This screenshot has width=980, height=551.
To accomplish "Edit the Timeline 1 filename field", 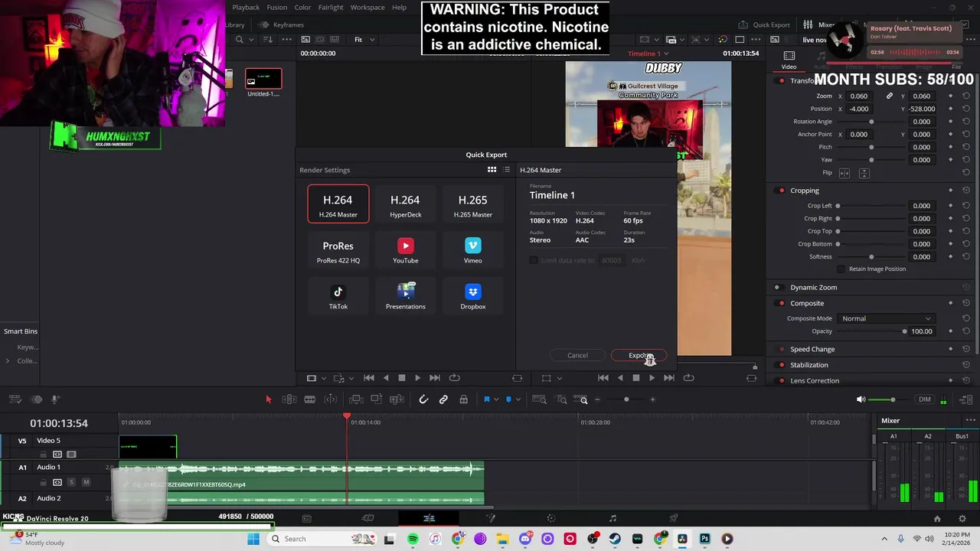I will pyautogui.click(x=597, y=195).
